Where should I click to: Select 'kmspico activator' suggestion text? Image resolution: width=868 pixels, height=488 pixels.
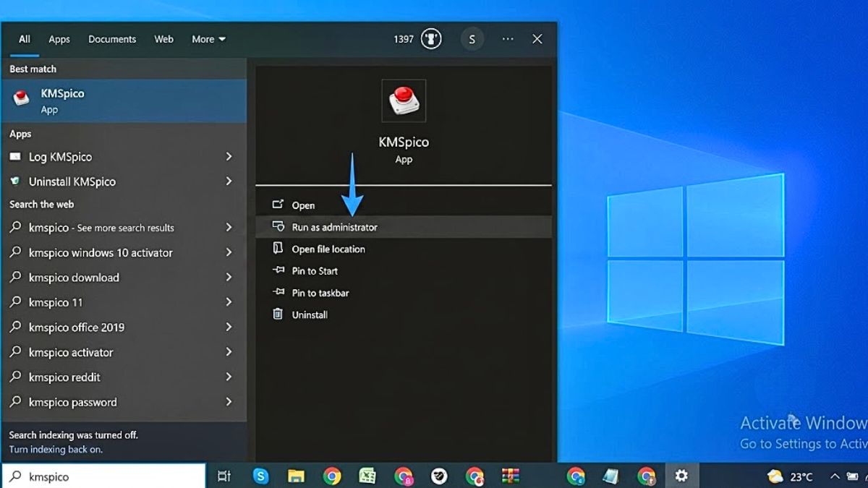point(71,352)
